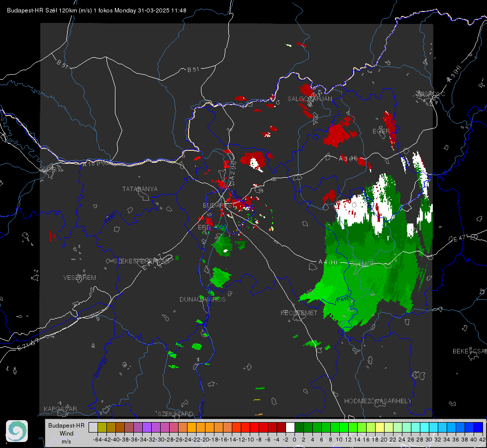Viewport: 487px width, 448px height.
Task: Pick the yellow swatch between 18 and 20
Action: (380, 428)
